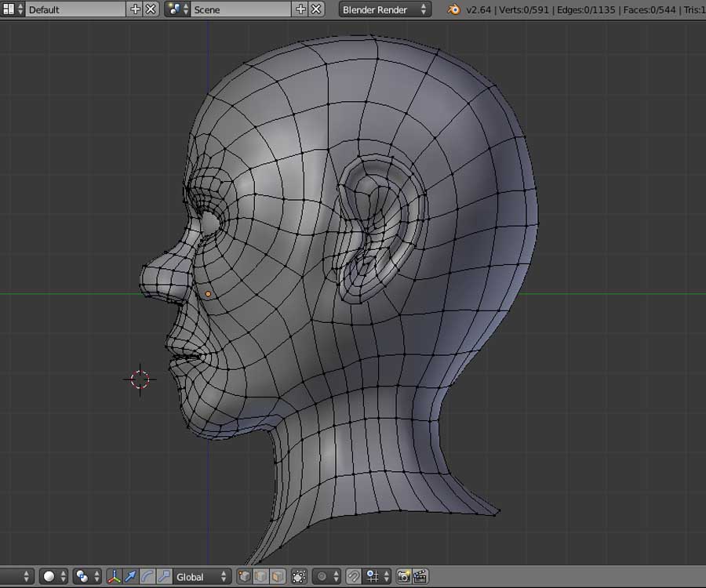Delete the Scene with its X button
The image size is (706, 588).
[x=316, y=9]
